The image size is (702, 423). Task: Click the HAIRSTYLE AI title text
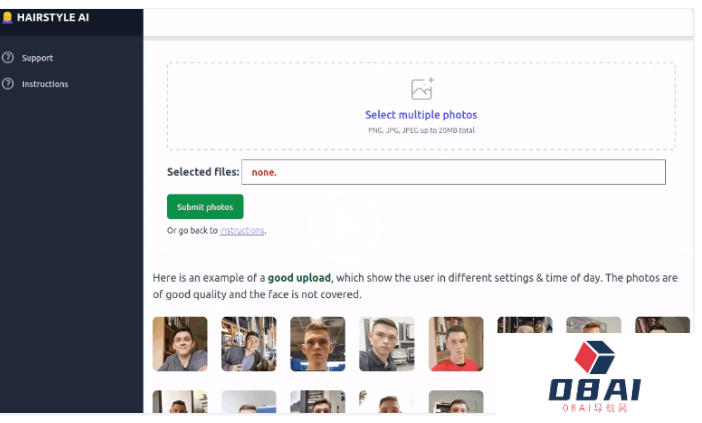[53, 17]
